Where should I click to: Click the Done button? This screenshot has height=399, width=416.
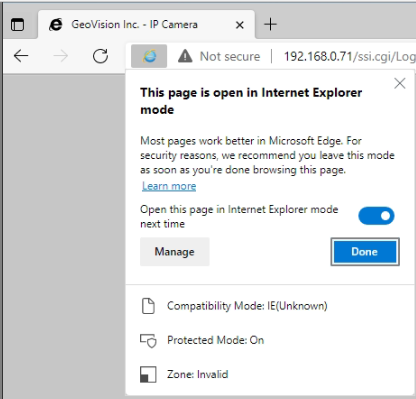(x=365, y=252)
